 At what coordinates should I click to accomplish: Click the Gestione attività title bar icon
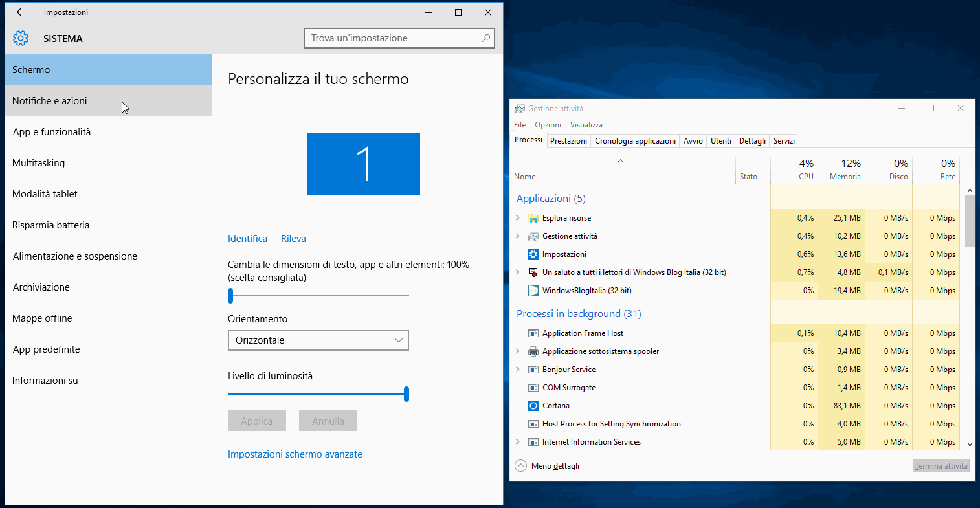(520, 109)
